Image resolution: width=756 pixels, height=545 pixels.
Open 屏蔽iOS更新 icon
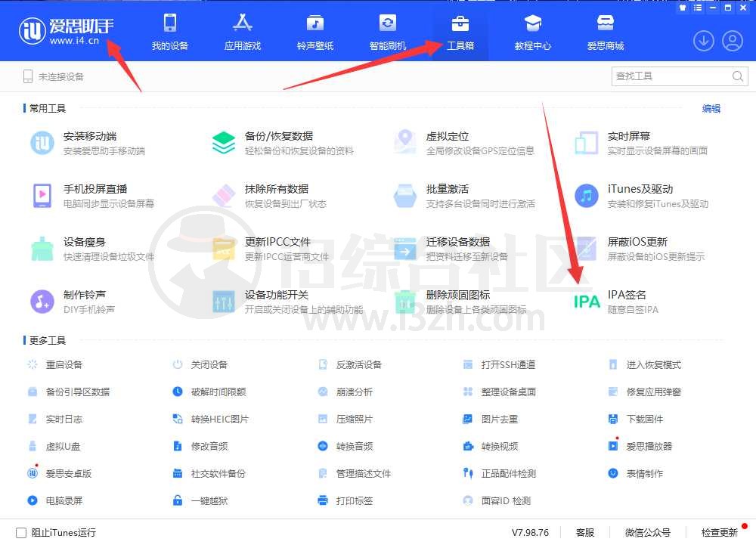coord(587,249)
